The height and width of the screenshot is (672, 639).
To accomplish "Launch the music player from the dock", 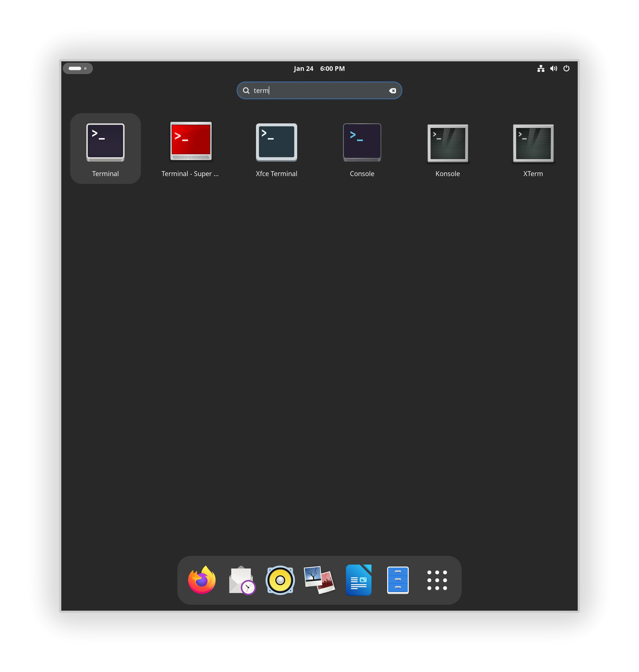I will [x=280, y=580].
